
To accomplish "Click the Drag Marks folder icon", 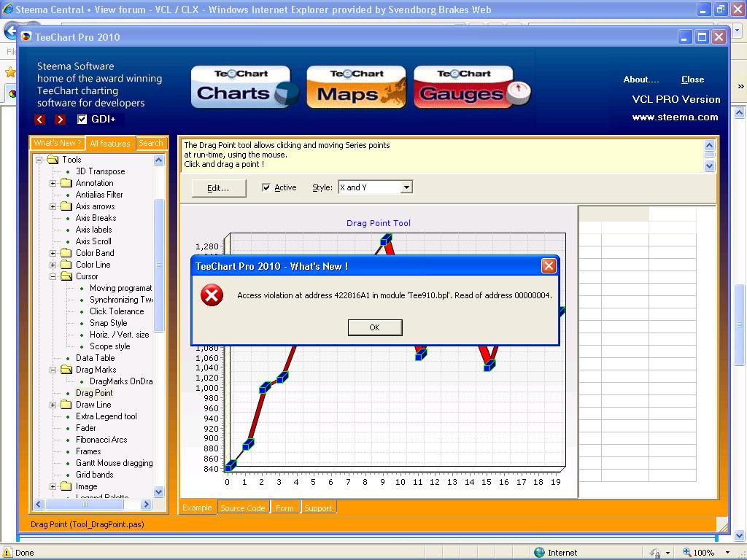I will (66, 370).
